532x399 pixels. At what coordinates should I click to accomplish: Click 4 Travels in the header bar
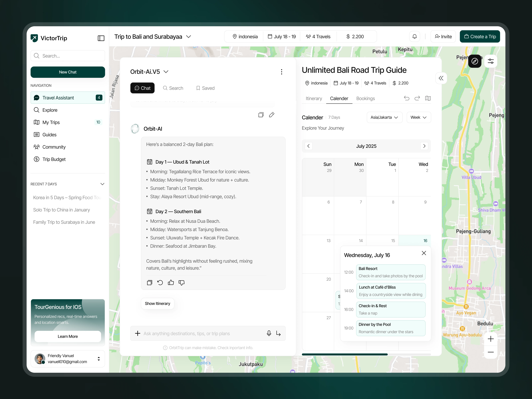[318, 37]
